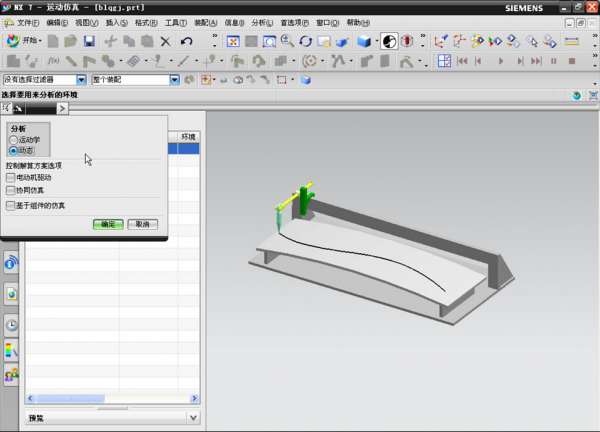This screenshot has width=600, height=432.
Task: Enable the 协同仿真 checkbox
Action: (x=11, y=190)
